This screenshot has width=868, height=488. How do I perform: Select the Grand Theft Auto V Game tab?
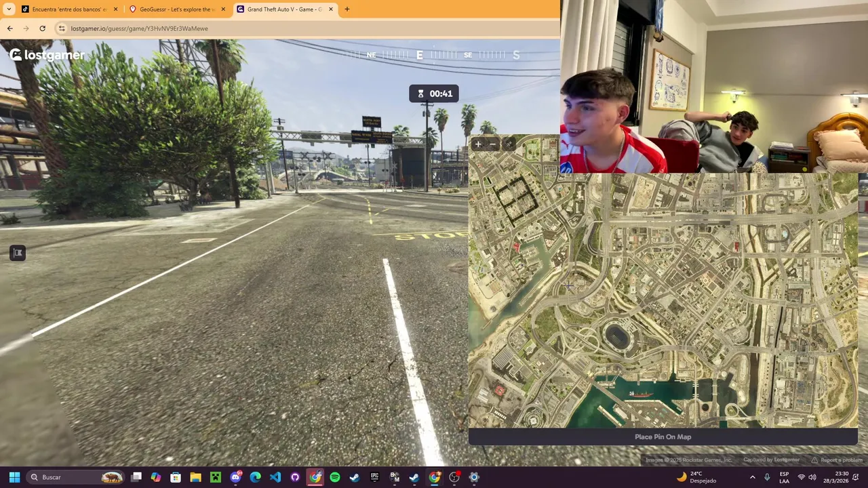pos(285,9)
